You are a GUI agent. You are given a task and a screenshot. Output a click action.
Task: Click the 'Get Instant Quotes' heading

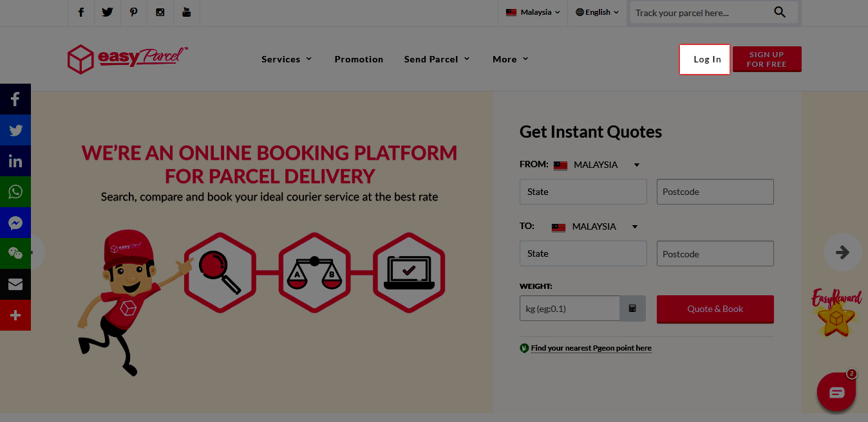590,132
